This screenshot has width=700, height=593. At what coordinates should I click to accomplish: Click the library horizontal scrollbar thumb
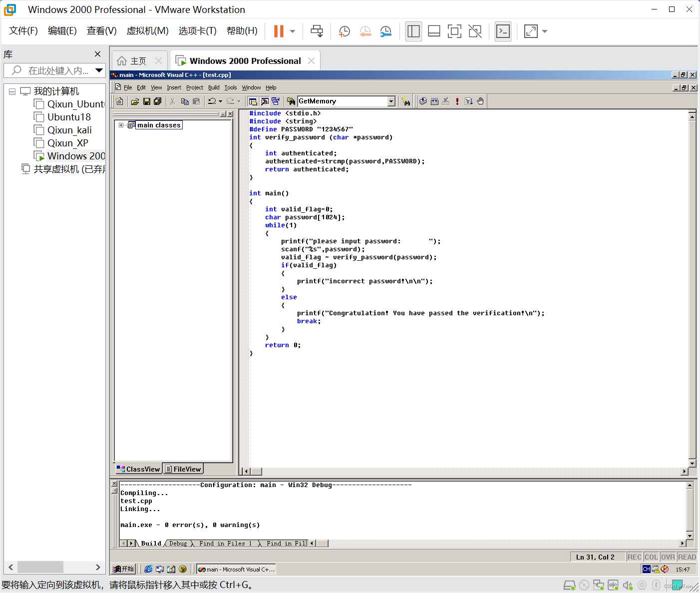40,567
